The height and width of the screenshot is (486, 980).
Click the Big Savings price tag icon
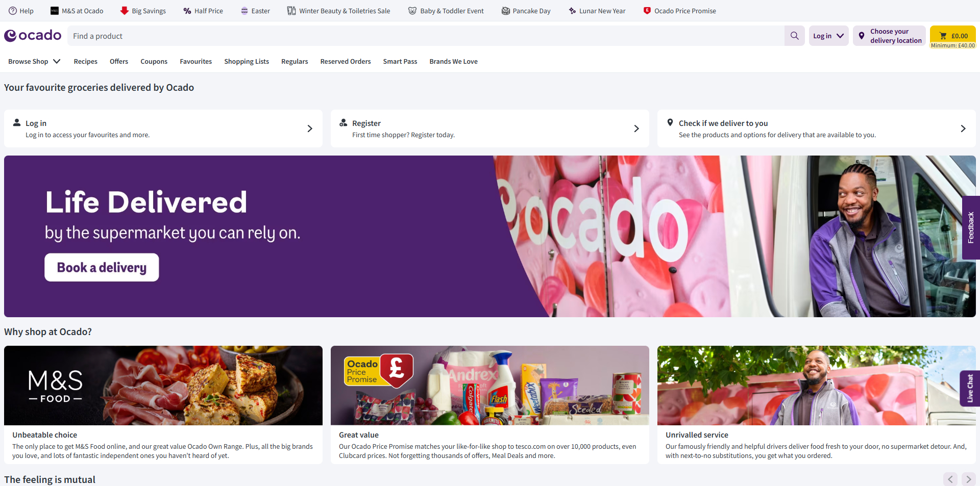point(124,10)
